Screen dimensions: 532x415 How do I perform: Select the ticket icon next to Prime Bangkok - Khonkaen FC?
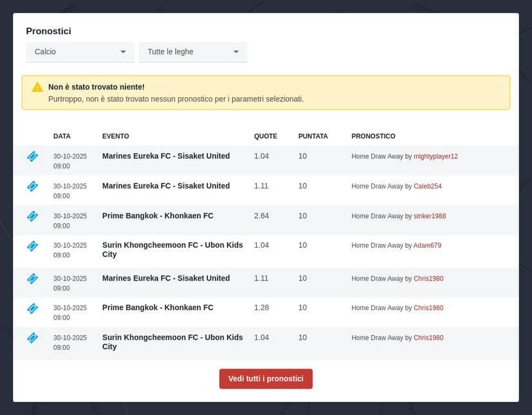(x=32, y=216)
